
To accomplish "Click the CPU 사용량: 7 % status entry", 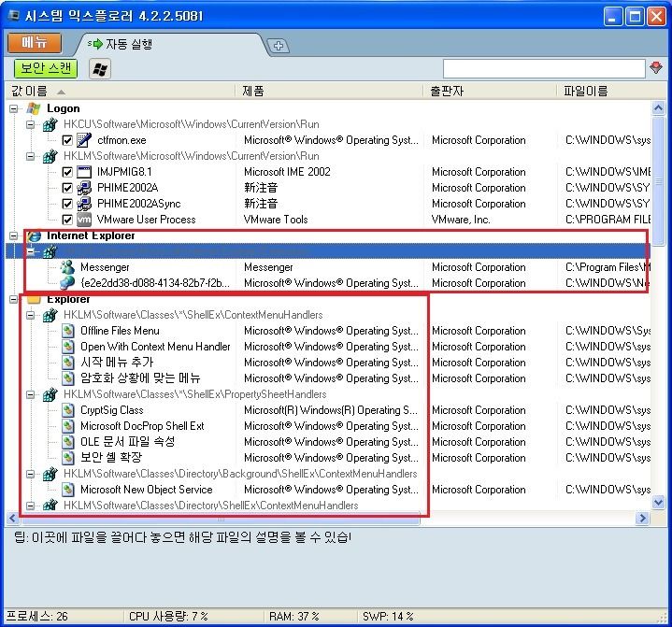I will point(168,617).
